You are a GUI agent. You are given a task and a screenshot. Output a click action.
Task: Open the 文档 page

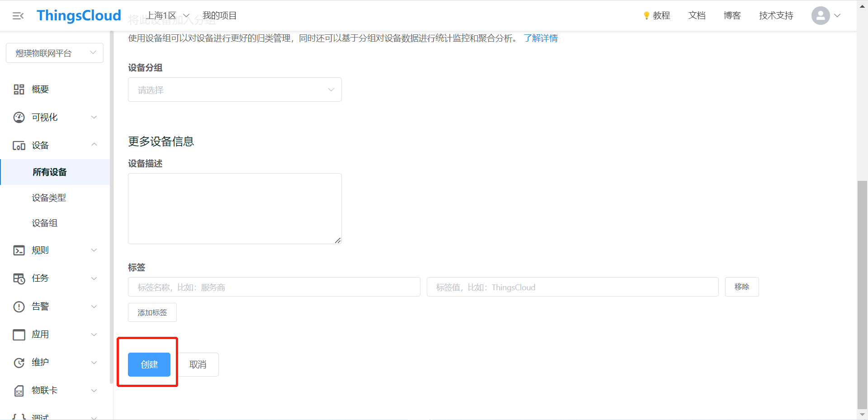pos(697,15)
